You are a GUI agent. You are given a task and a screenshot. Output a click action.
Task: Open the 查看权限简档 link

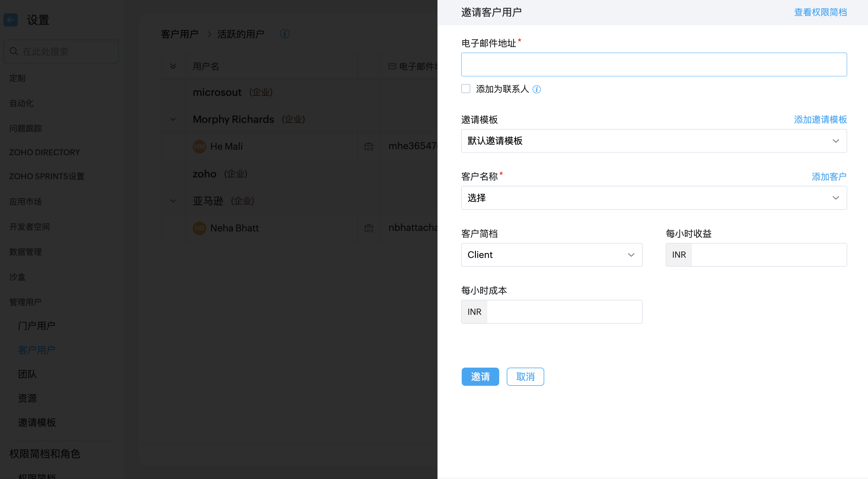coord(820,12)
